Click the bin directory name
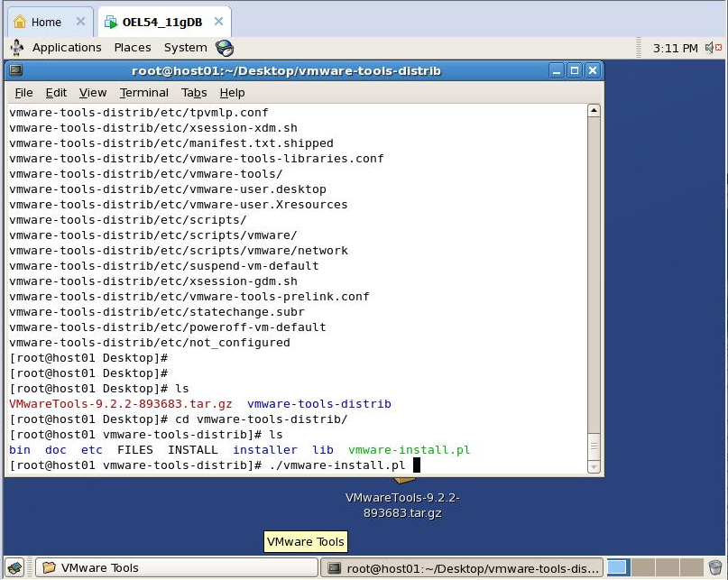The image size is (728, 580). tap(20, 450)
